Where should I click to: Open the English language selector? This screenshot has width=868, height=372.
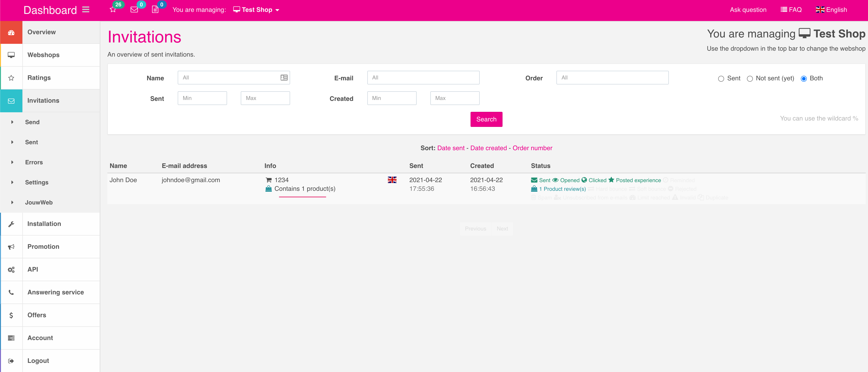tap(831, 10)
